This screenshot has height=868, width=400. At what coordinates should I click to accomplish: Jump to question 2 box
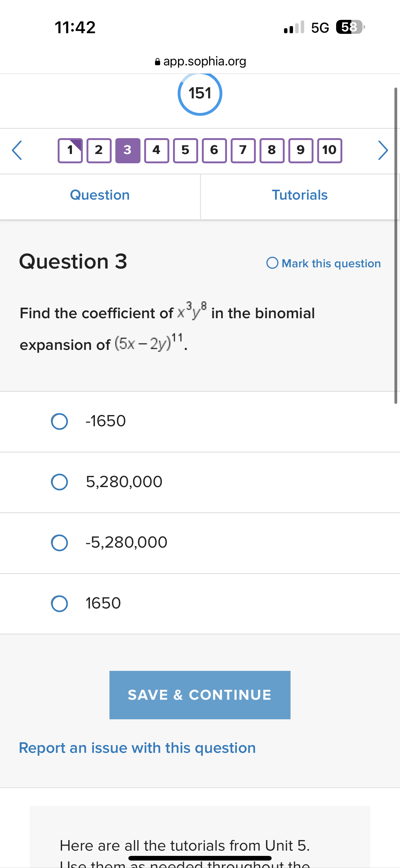coord(99,151)
